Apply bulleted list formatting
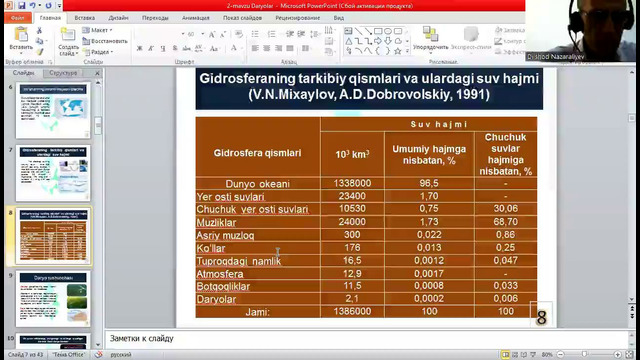 [x=256, y=34]
